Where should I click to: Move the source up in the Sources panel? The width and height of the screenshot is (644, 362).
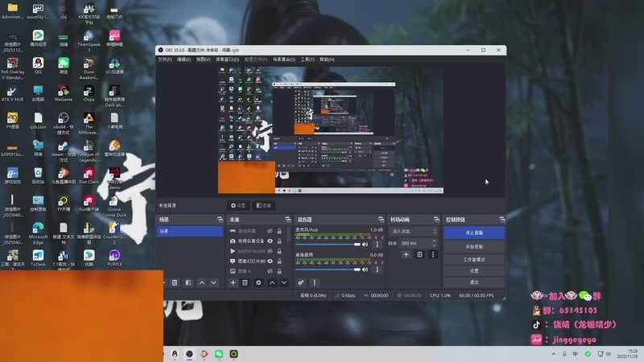pos(272,282)
